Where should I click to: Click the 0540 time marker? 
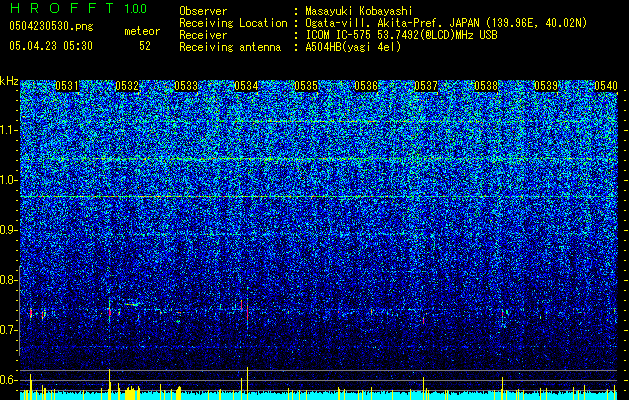tap(606, 86)
